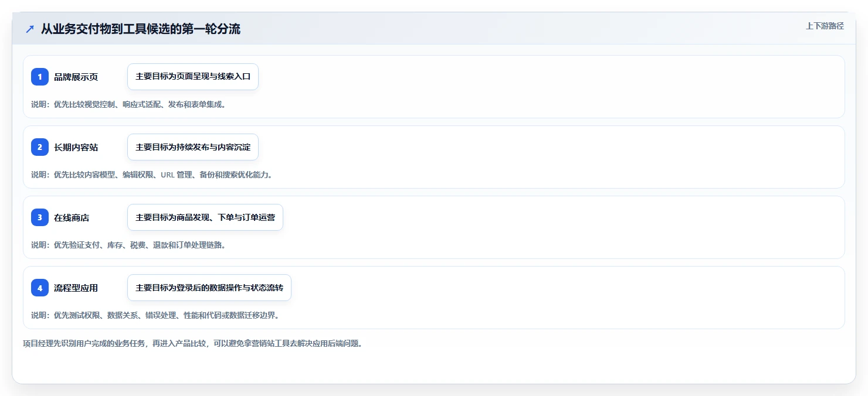
Task: Click the note starting 说明：优先测试权限
Action: 155,315
